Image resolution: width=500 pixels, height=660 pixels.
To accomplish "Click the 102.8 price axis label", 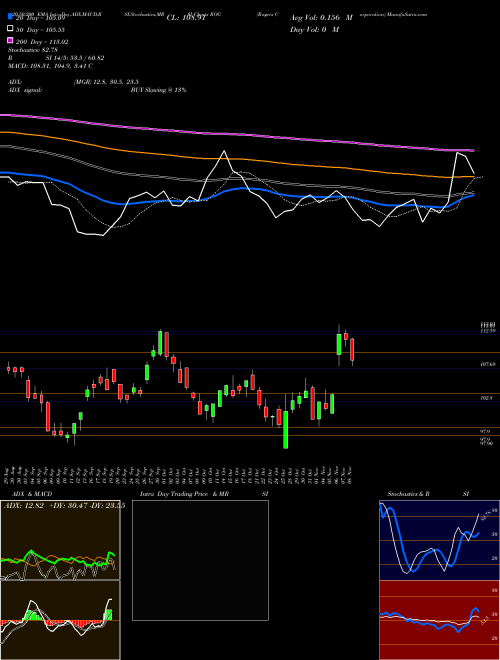I will [x=487, y=397].
